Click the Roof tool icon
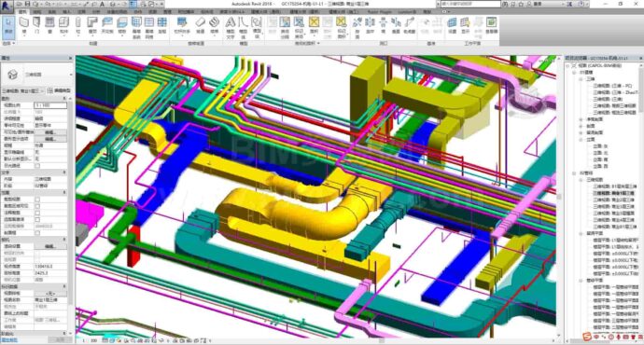The image size is (644, 345). click(92, 25)
